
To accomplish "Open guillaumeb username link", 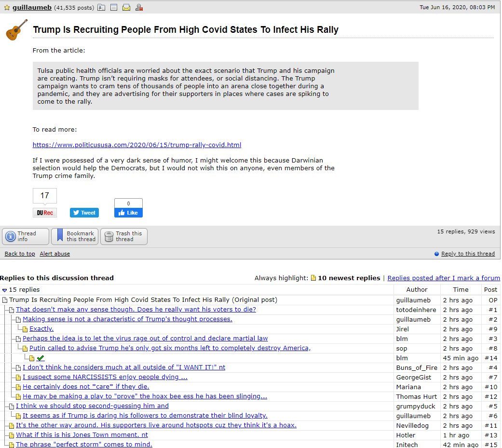I will (x=32, y=7).
